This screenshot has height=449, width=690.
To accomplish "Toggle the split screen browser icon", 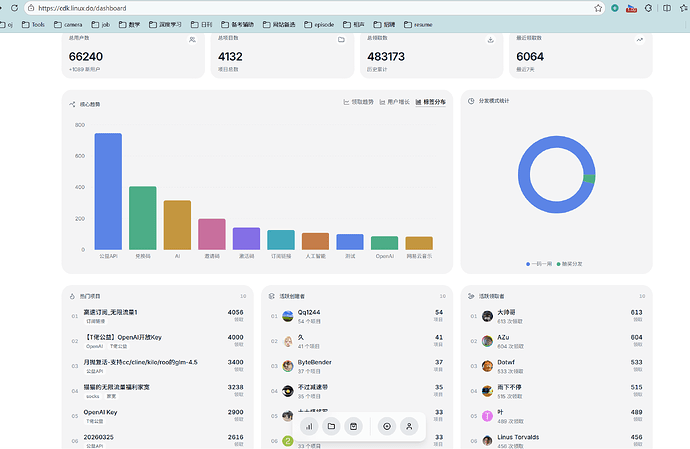I will click(x=667, y=8).
